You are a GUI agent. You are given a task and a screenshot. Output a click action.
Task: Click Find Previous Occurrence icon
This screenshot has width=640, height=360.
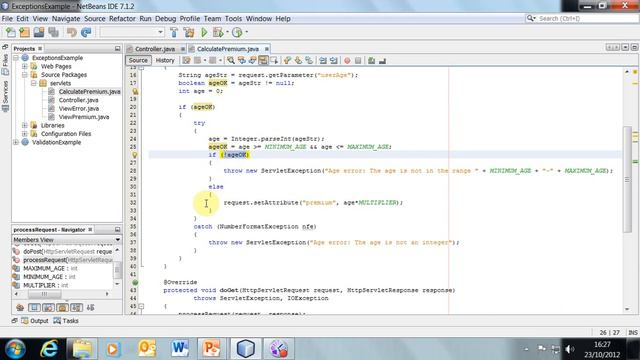242,60
